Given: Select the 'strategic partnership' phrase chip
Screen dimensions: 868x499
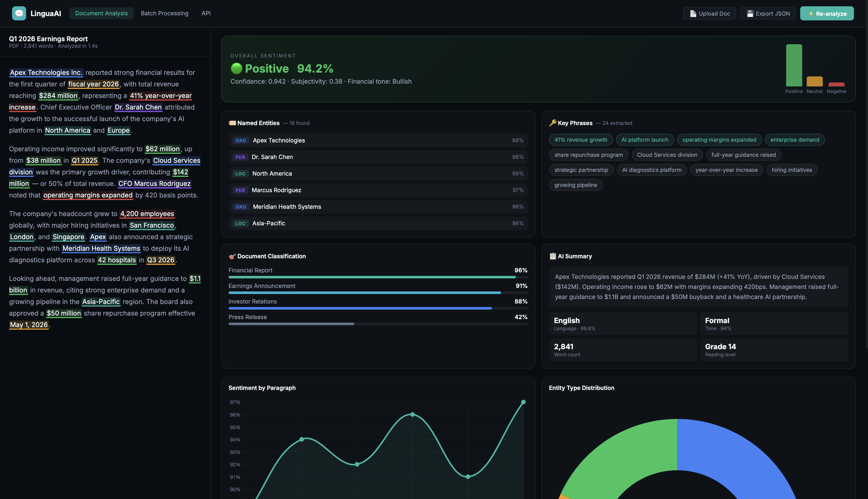Looking at the screenshot, I should click(x=581, y=170).
